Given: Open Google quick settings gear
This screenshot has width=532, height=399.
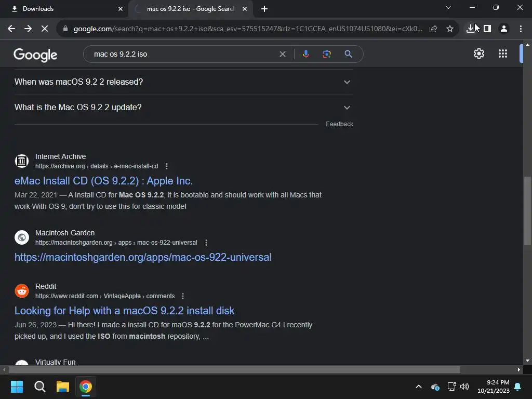Looking at the screenshot, I should [478, 54].
